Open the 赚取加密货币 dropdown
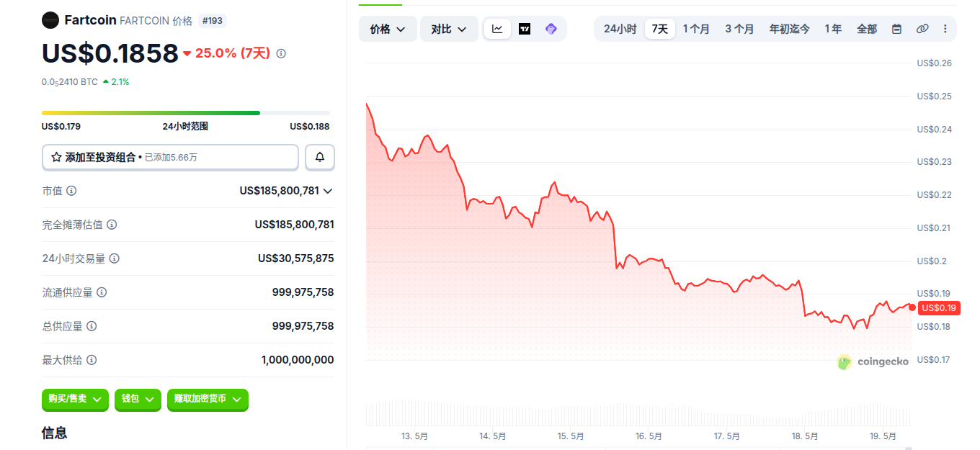This screenshot has height=450, width=980. pos(208,399)
